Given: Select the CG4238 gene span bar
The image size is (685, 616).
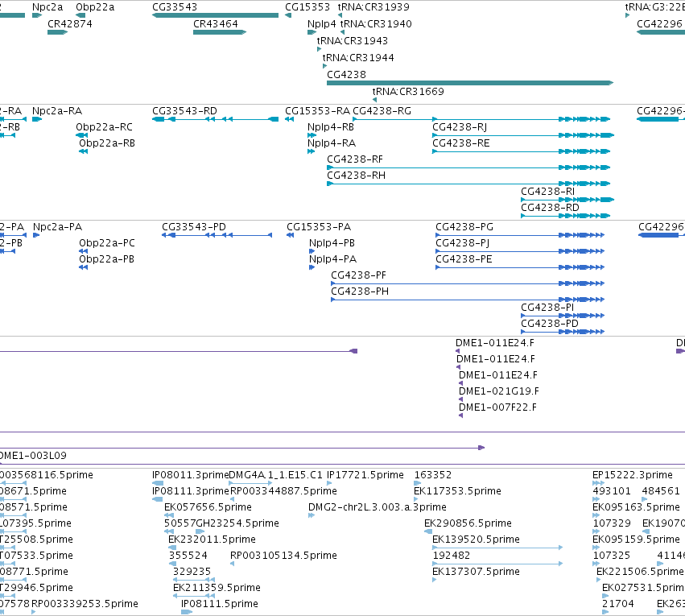Looking at the screenshot, I should (x=470, y=83).
